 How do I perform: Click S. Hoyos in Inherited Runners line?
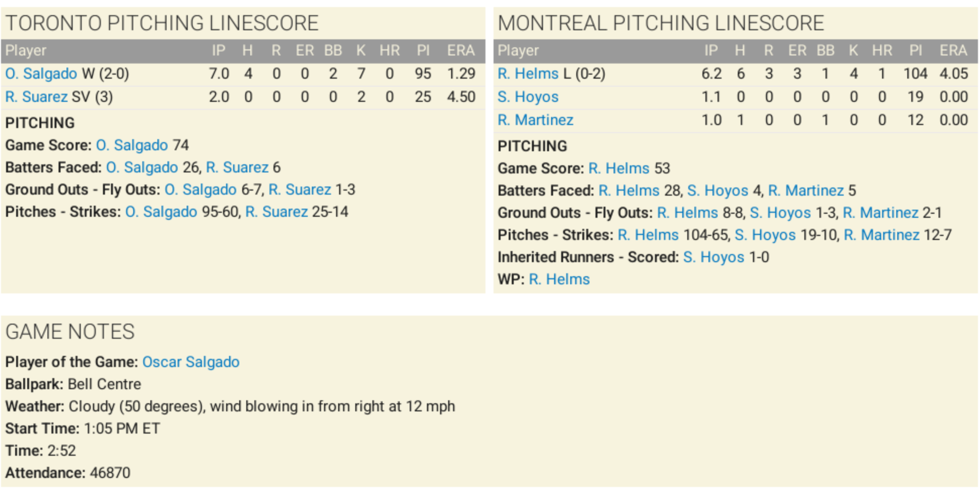[714, 257]
